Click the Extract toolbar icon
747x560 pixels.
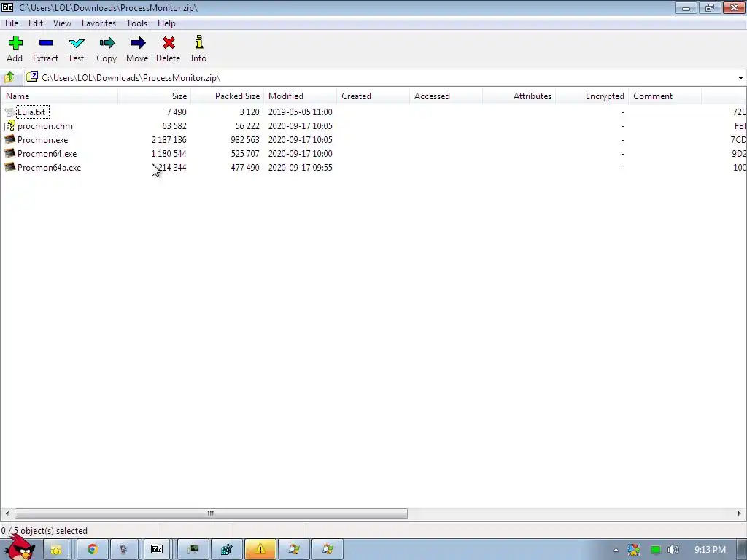pos(46,43)
